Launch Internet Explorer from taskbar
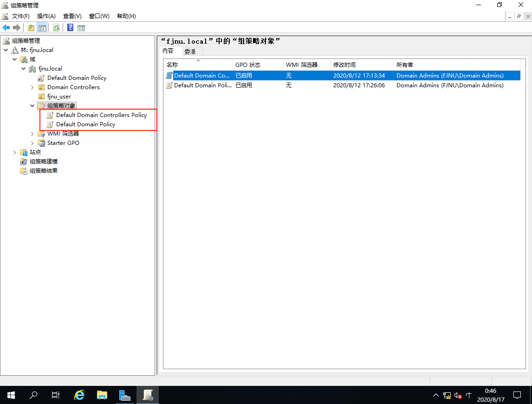Image resolution: width=532 pixels, height=404 pixels. [x=79, y=395]
